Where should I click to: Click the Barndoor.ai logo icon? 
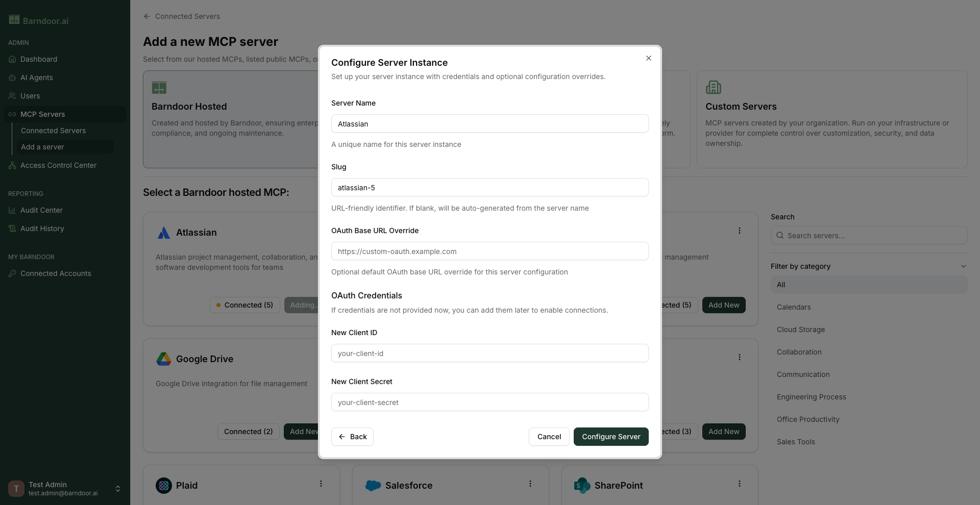(x=14, y=20)
